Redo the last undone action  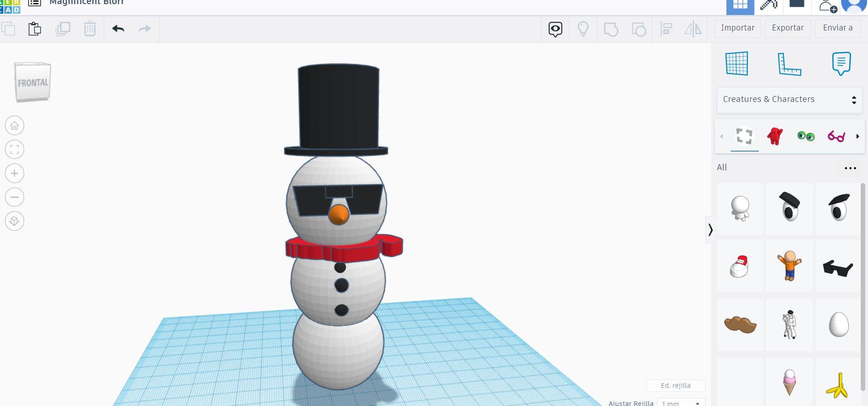(145, 29)
